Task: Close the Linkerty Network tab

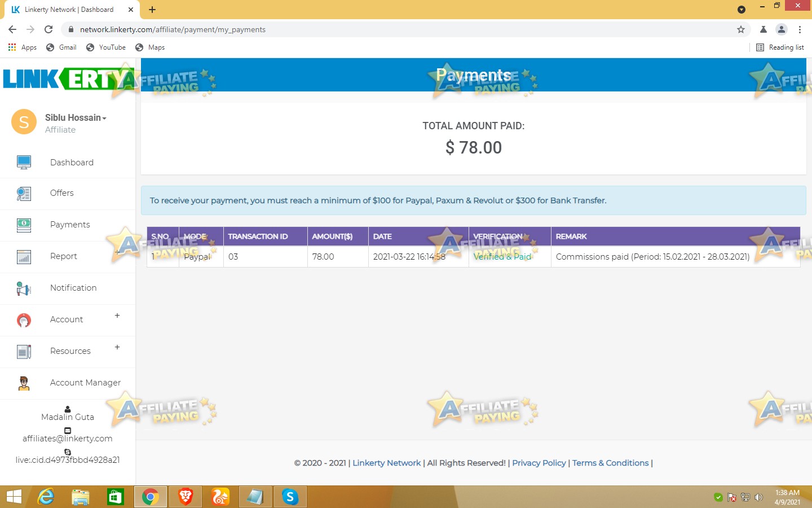Action: (131, 10)
